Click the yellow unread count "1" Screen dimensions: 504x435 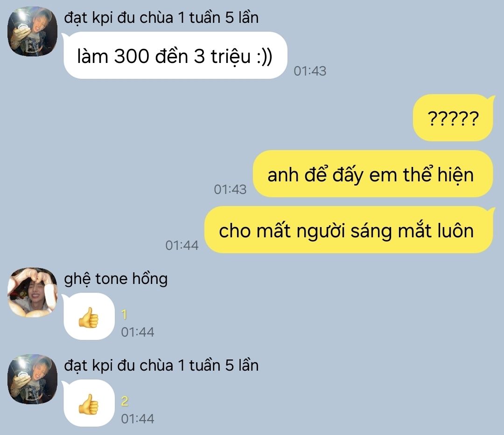click(x=125, y=315)
